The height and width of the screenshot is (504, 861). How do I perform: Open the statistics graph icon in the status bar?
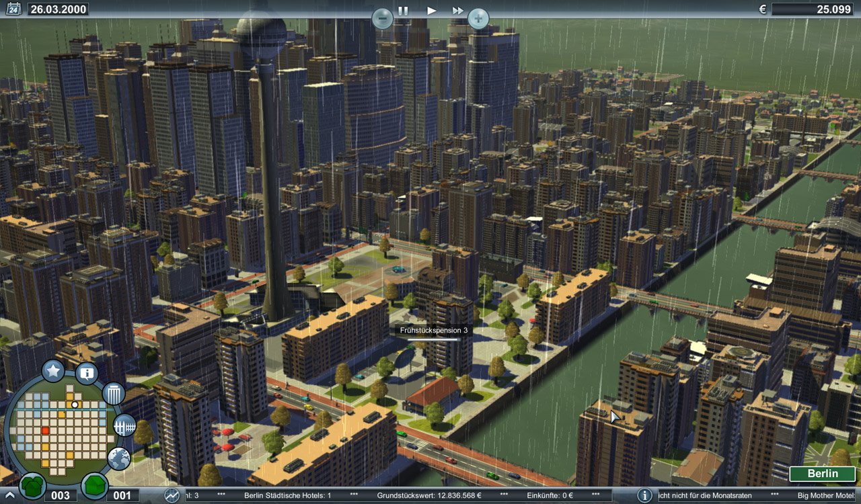click(x=173, y=496)
